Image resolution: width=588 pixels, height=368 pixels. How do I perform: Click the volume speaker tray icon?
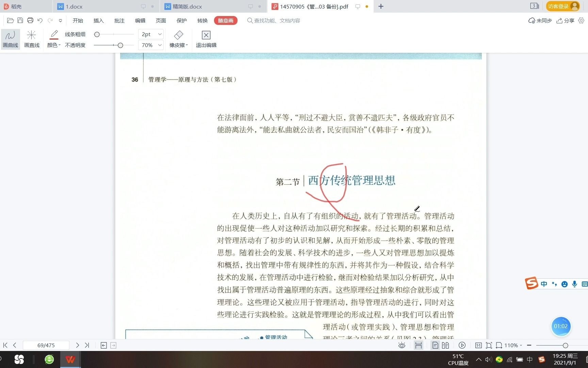(489, 359)
